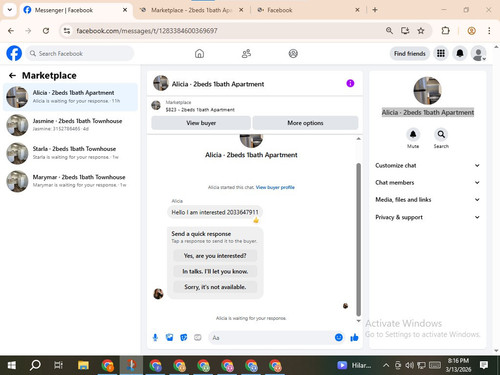The width and height of the screenshot is (500, 375).
Task: Open the Alicia conversation in list
Action: point(70,97)
